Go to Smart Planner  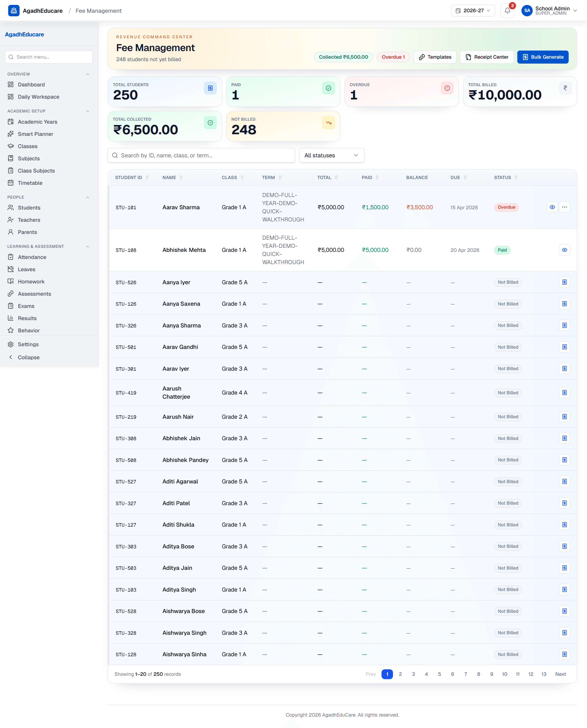pos(49,134)
